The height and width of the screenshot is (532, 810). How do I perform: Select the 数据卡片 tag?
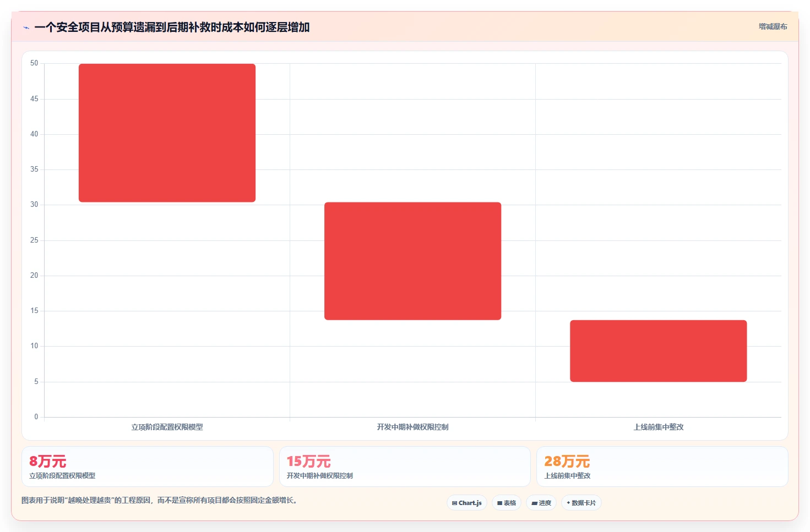pyautogui.click(x=581, y=503)
